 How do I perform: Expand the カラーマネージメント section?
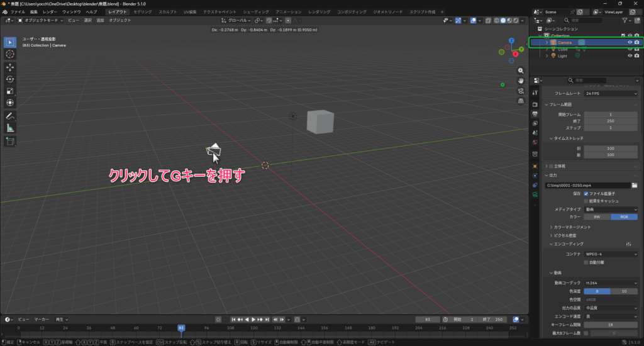pyautogui.click(x=571, y=226)
